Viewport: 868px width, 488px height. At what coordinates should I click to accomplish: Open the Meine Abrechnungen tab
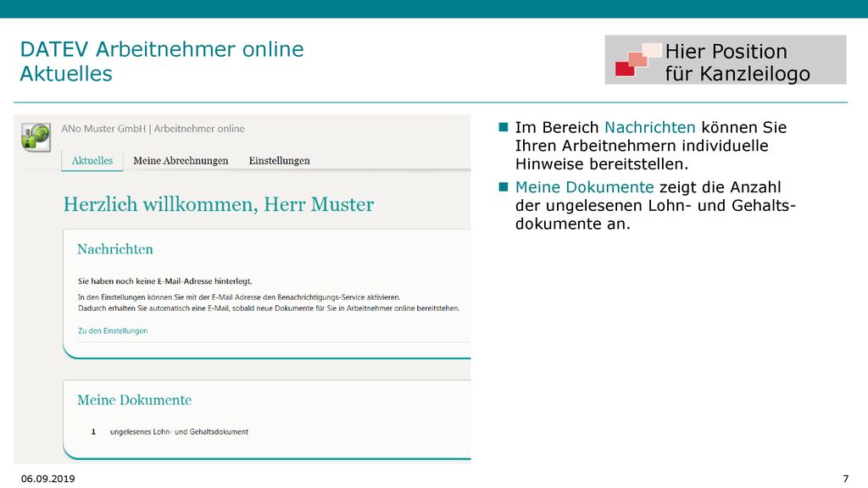click(181, 160)
